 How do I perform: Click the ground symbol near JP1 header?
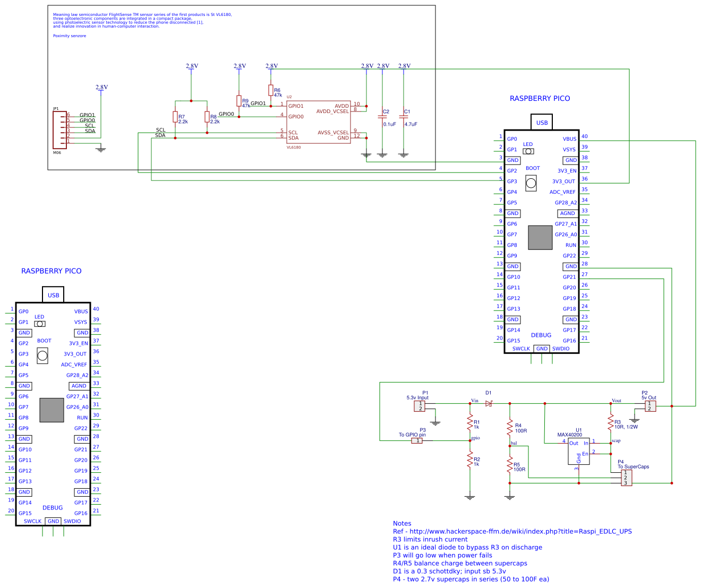pos(101,150)
